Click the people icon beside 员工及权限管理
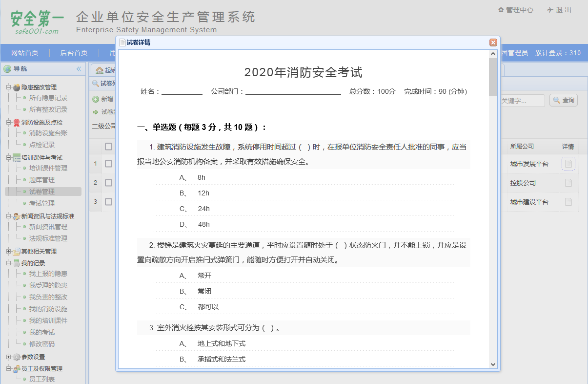This screenshot has height=384, width=588. 17,369
